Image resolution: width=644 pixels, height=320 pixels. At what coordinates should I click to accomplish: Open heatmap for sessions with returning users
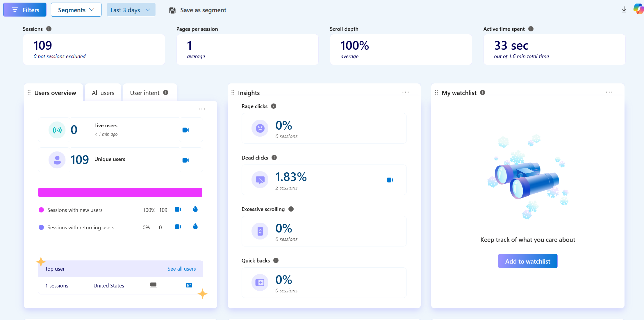click(x=195, y=227)
